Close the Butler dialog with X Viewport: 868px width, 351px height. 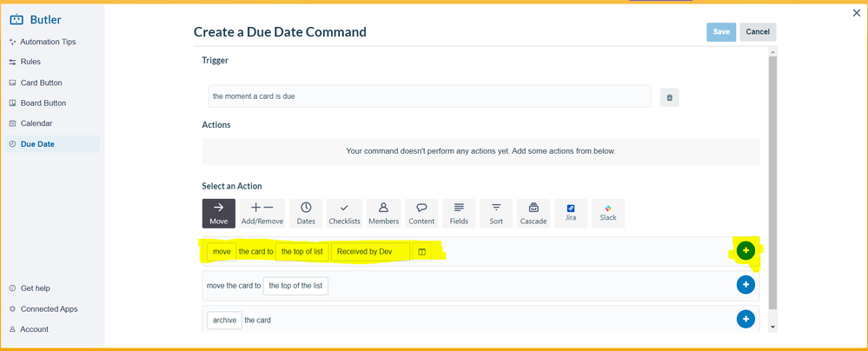857,13
